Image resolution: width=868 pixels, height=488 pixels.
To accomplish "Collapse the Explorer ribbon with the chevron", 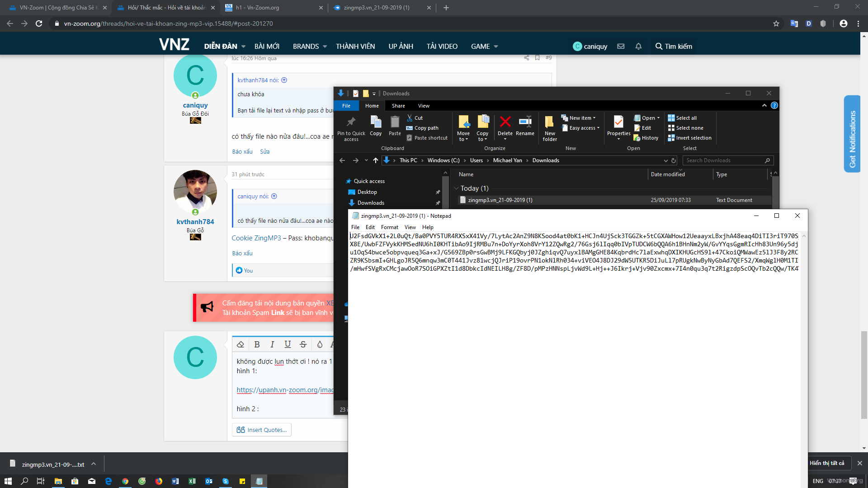I will coord(764,105).
